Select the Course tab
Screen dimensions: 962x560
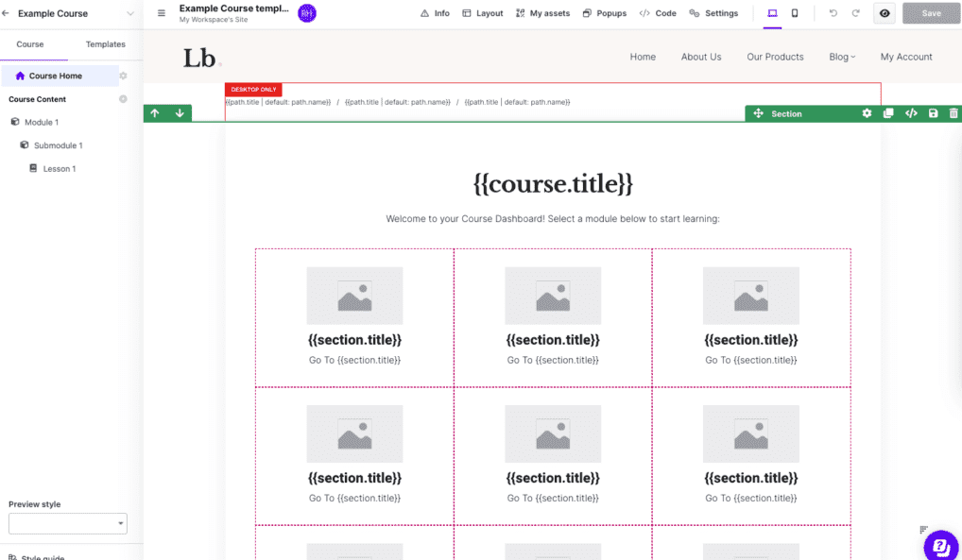[x=30, y=44]
